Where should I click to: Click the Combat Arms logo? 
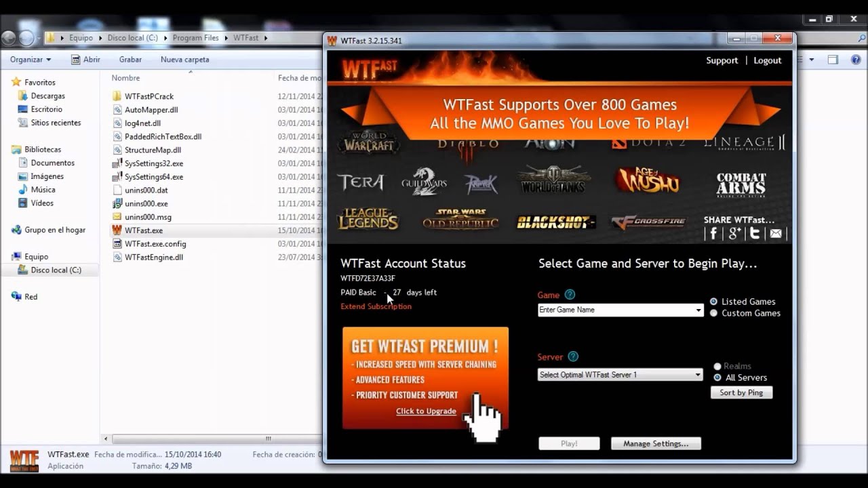(741, 184)
